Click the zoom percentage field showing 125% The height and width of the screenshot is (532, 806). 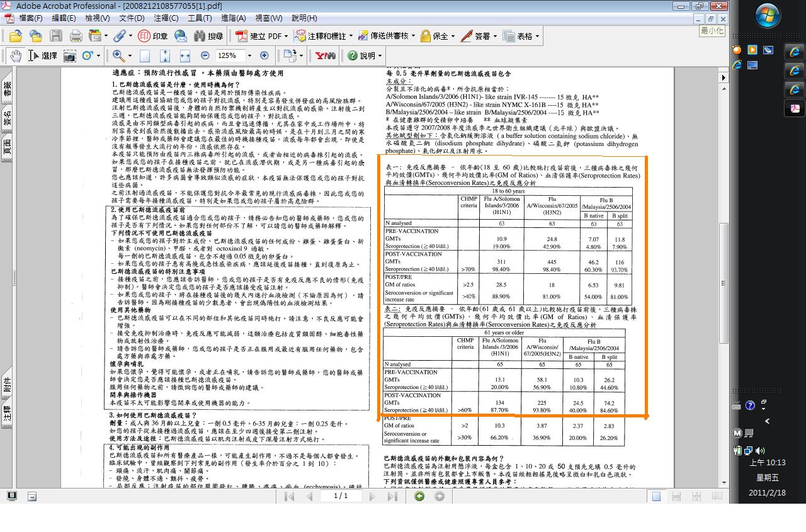pos(230,55)
